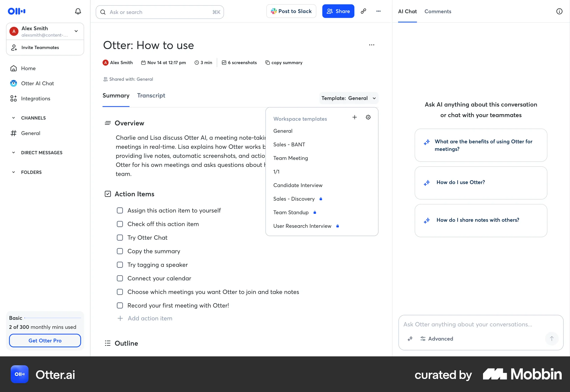Check 'Connect your calendar'
The width and height of the screenshot is (570, 392).
pyautogui.click(x=120, y=279)
